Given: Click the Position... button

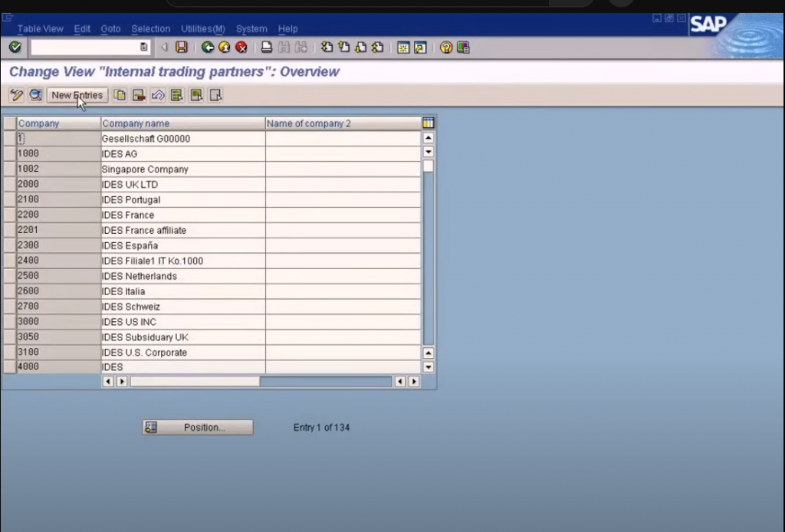Looking at the screenshot, I should (198, 428).
